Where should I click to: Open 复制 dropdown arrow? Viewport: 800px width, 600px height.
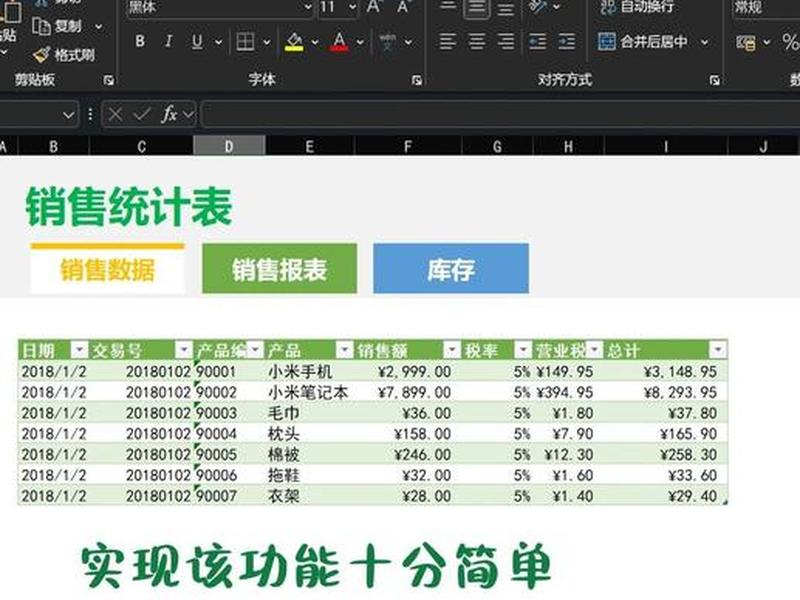point(99,27)
